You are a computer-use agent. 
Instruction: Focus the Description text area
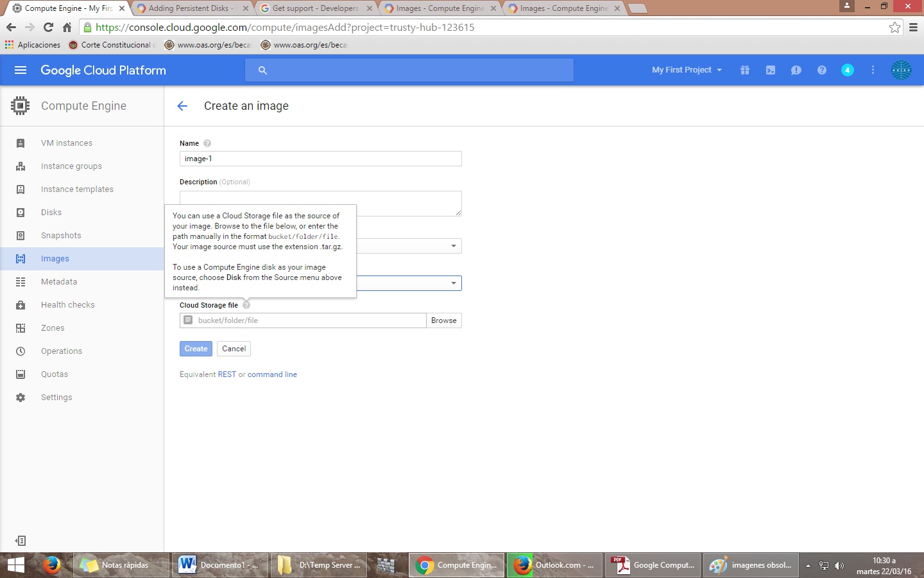click(x=321, y=203)
